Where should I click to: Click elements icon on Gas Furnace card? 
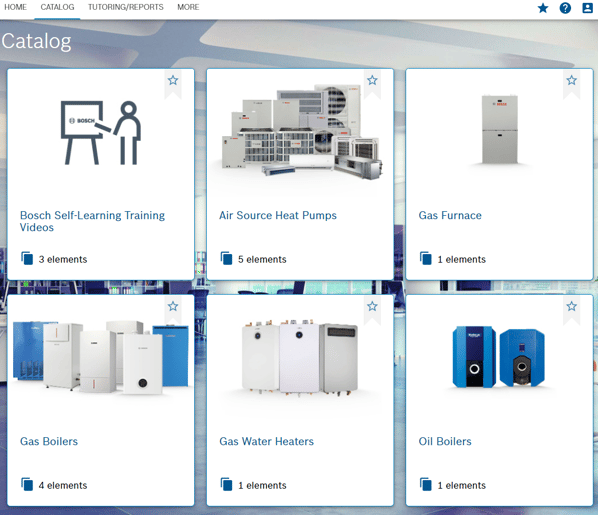(x=426, y=258)
